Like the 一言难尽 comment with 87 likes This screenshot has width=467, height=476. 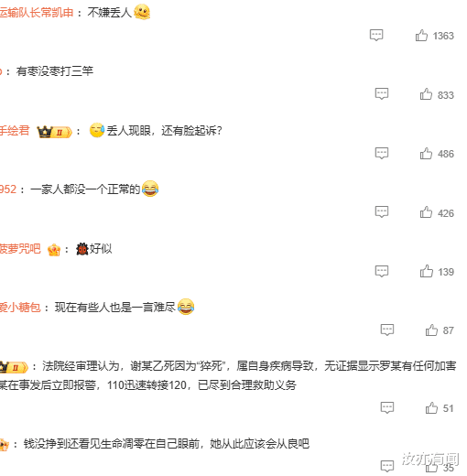(431, 330)
